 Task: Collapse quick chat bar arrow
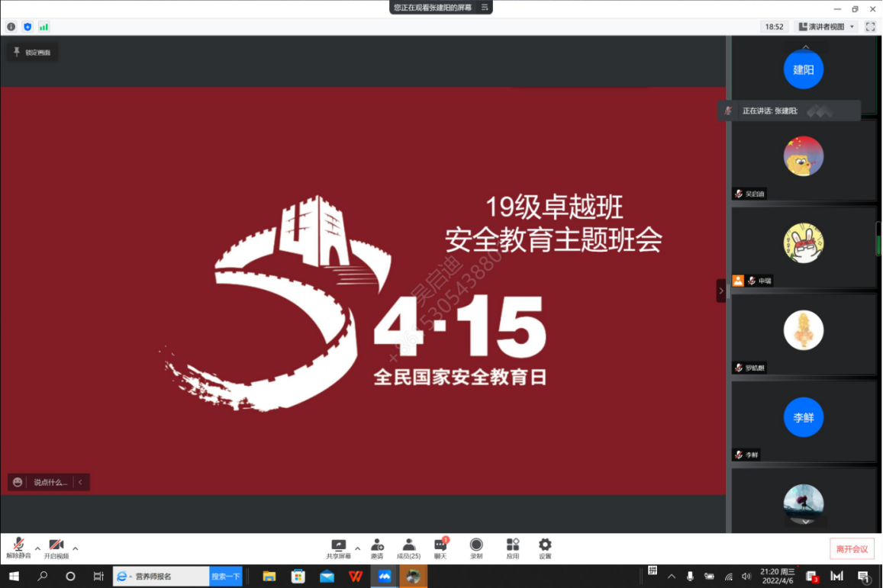click(81, 482)
